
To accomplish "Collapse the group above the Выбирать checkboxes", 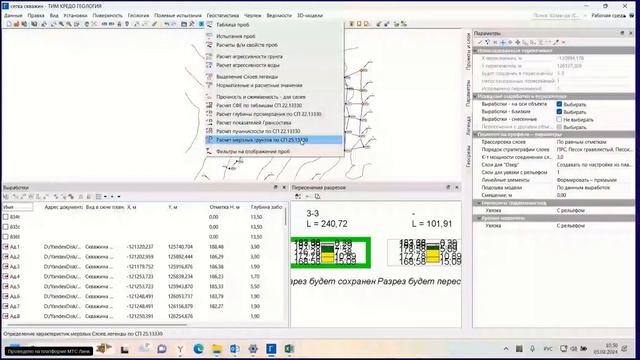I will (x=476, y=96).
